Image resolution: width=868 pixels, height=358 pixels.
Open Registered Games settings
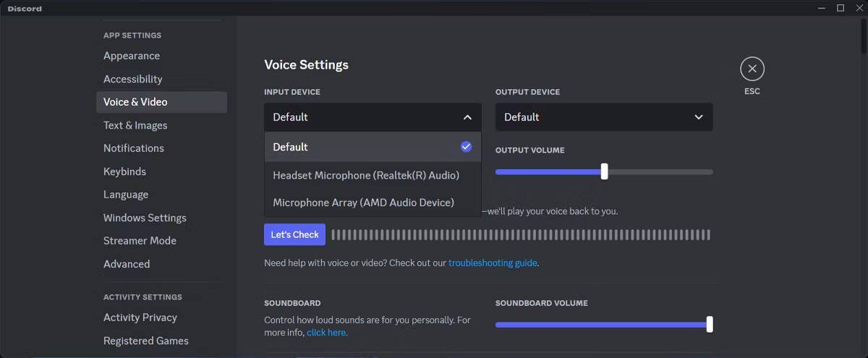(161, 341)
